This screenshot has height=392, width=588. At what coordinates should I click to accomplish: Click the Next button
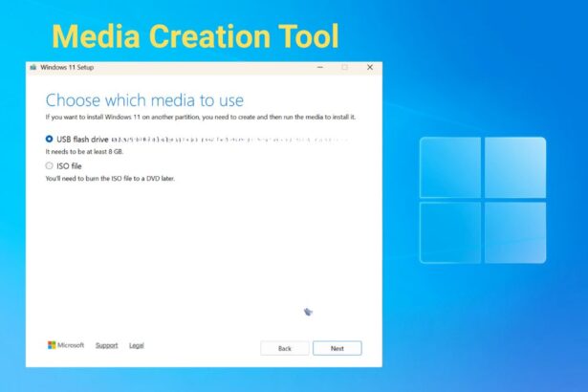click(x=338, y=348)
